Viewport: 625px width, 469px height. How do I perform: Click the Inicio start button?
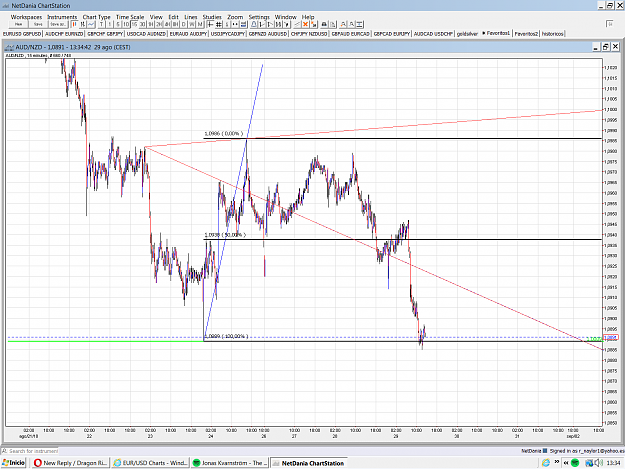[14, 463]
